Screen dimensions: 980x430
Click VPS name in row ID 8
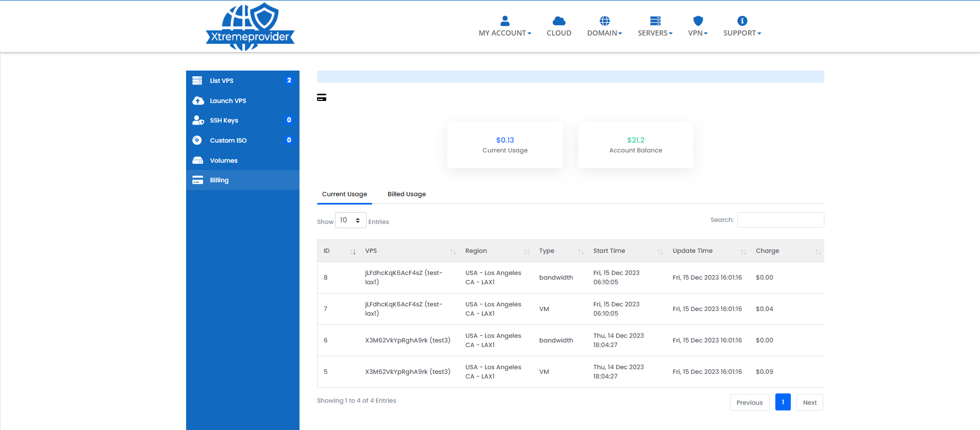coord(404,278)
